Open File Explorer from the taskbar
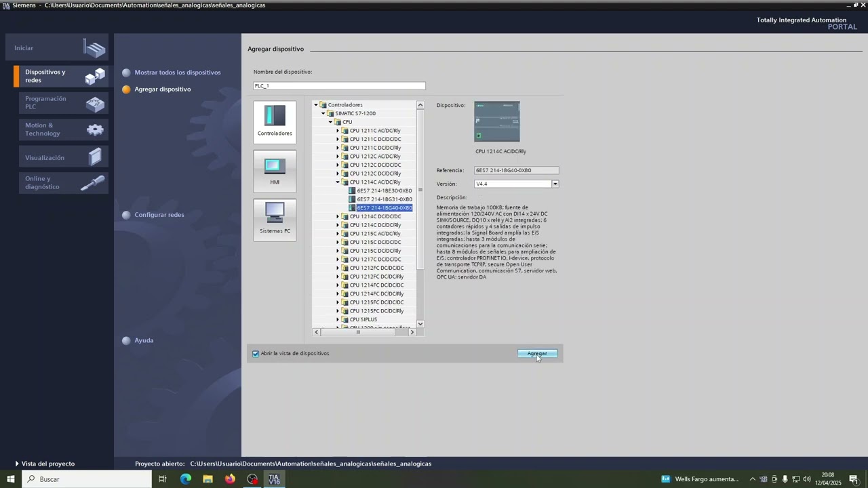 (x=208, y=479)
